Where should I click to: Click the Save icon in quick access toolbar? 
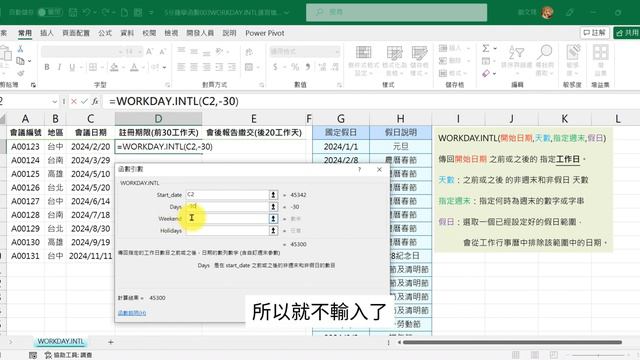pyautogui.click(x=73, y=12)
